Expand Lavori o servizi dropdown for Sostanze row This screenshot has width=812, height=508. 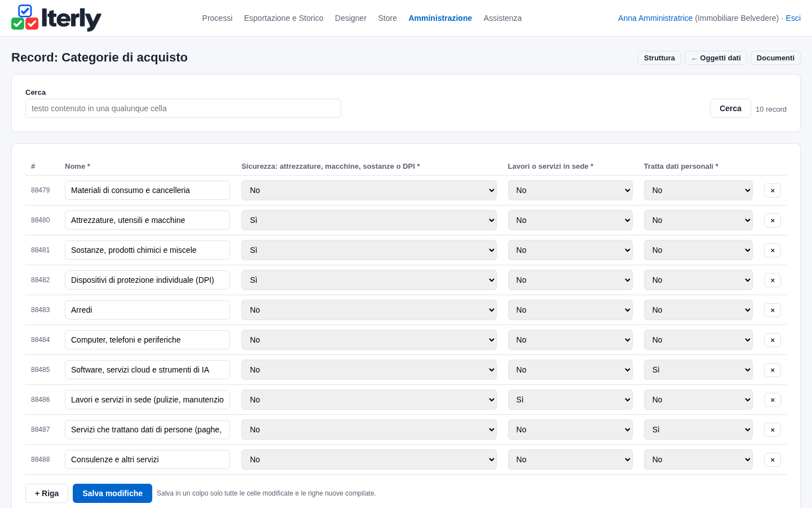[570, 250]
